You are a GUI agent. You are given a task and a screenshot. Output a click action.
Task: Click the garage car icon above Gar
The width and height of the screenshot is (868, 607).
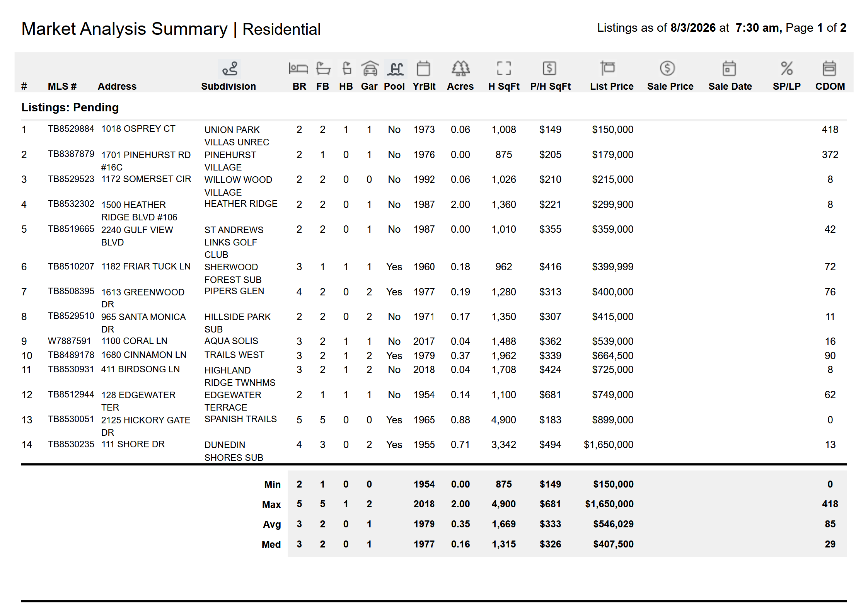point(370,68)
